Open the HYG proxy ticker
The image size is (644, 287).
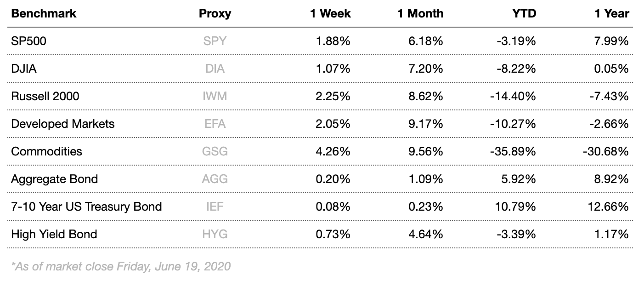[x=215, y=234]
